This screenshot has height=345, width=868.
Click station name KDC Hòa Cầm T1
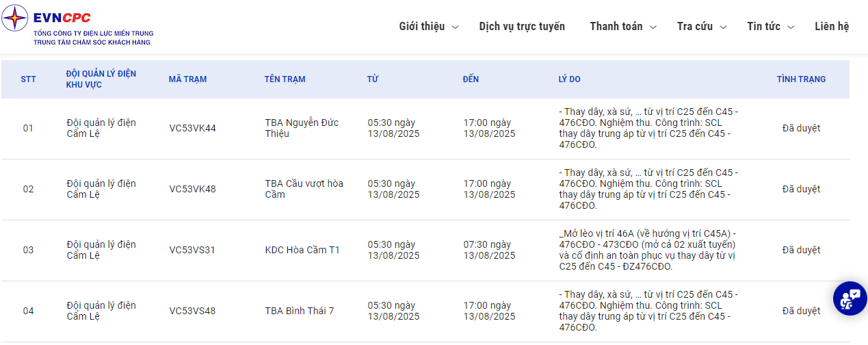(x=302, y=250)
